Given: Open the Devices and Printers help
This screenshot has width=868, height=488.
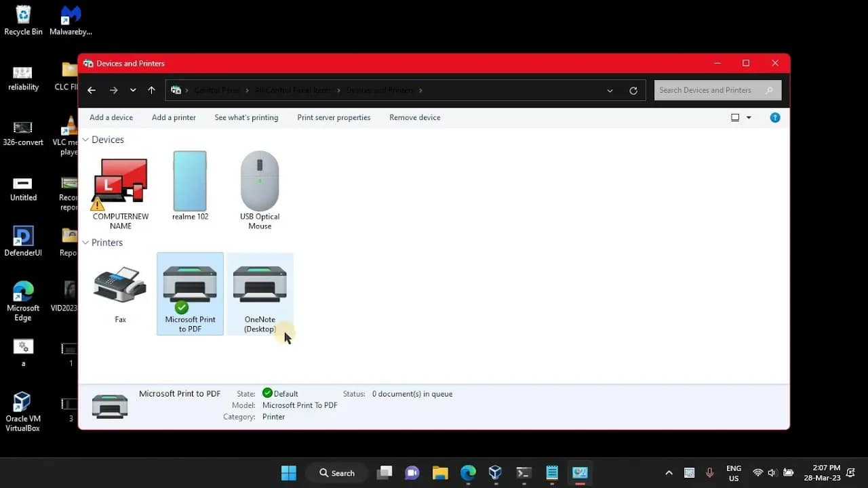Looking at the screenshot, I should (x=774, y=117).
